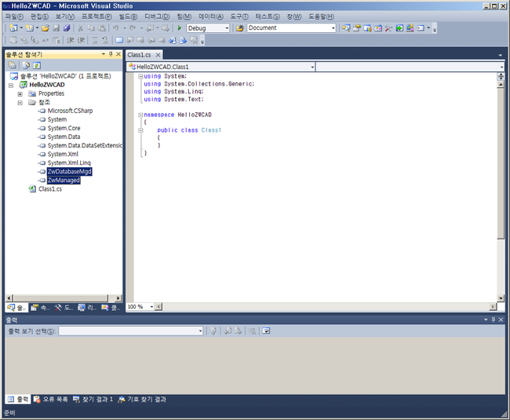The height and width of the screenshot is (420, 510).
Task: Click the toggle word wrap icon in Output toolbar
Action: (x=266, y=331)
